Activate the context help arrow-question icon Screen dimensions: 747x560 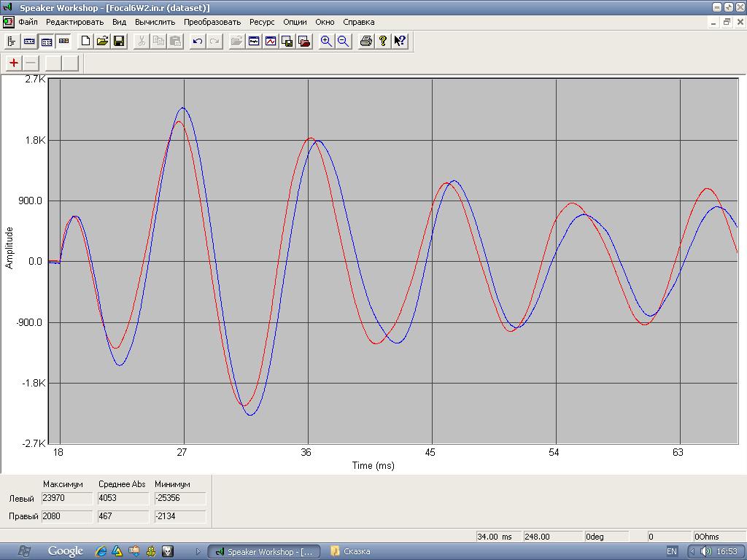(400, 41)
